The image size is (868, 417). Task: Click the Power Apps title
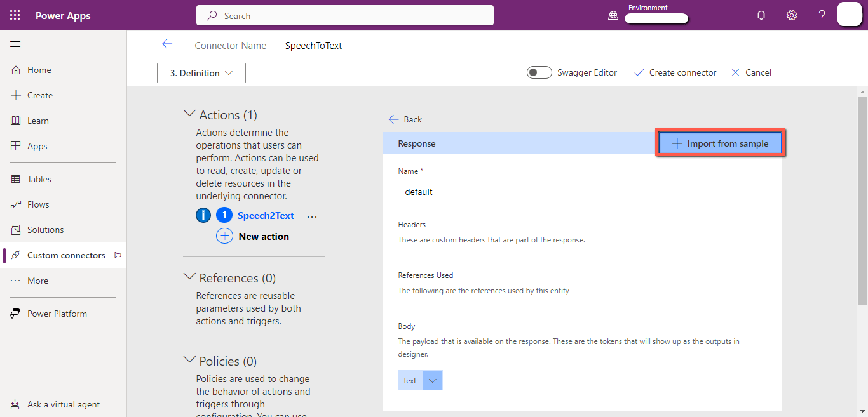coord(63,16)
